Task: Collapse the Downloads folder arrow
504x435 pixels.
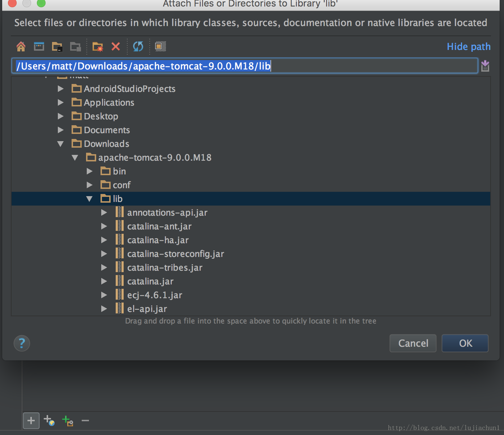Action: (61, 144)
